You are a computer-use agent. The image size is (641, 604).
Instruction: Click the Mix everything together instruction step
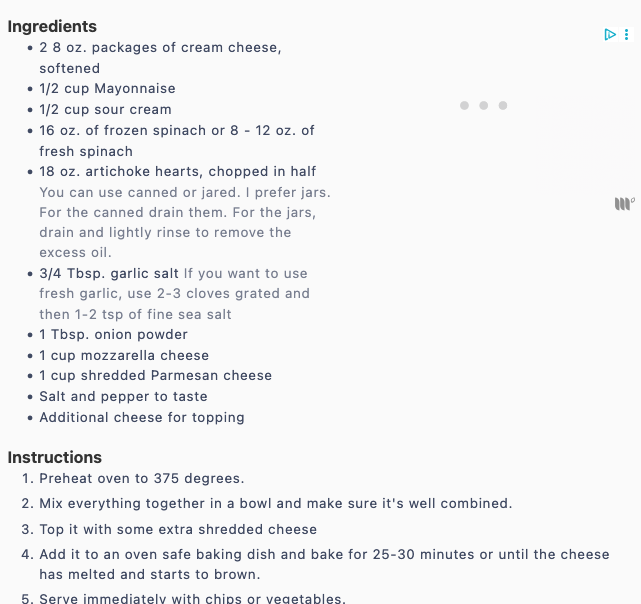tap(275, 504)
